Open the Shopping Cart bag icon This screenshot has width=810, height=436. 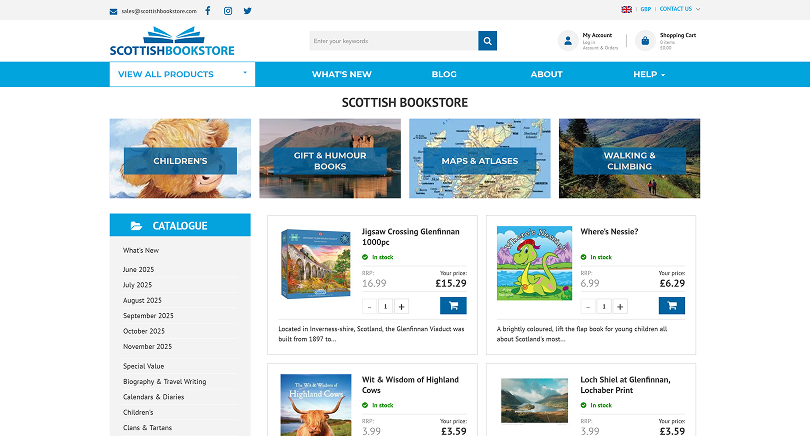pos(644,41)
